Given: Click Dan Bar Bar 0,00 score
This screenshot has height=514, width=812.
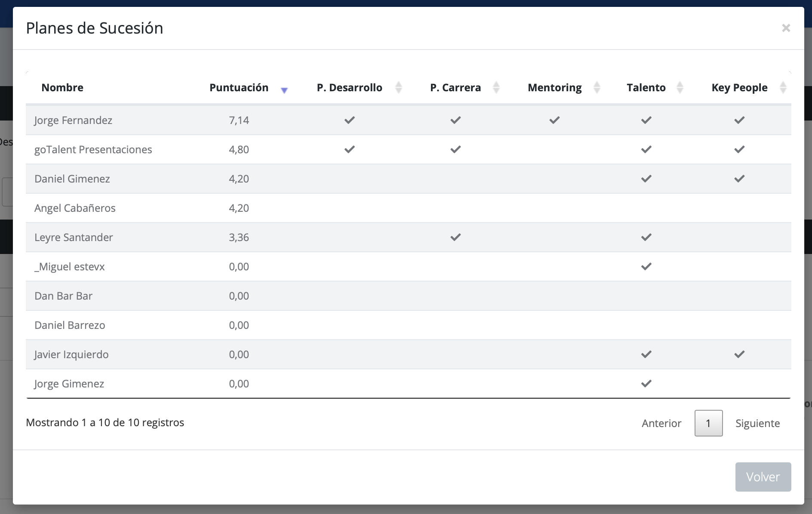Looking at the screenshot, I should [239, 296].
